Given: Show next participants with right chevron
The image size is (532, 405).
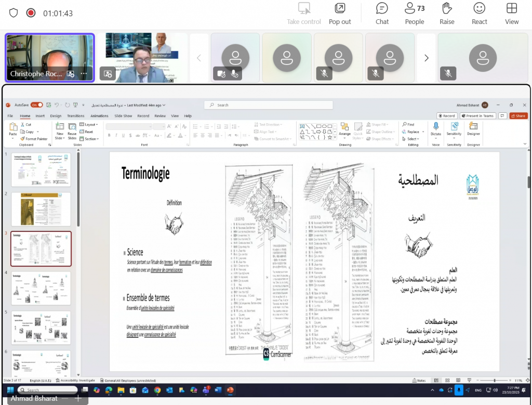Looking at the screenshot, I should [427, 58].
